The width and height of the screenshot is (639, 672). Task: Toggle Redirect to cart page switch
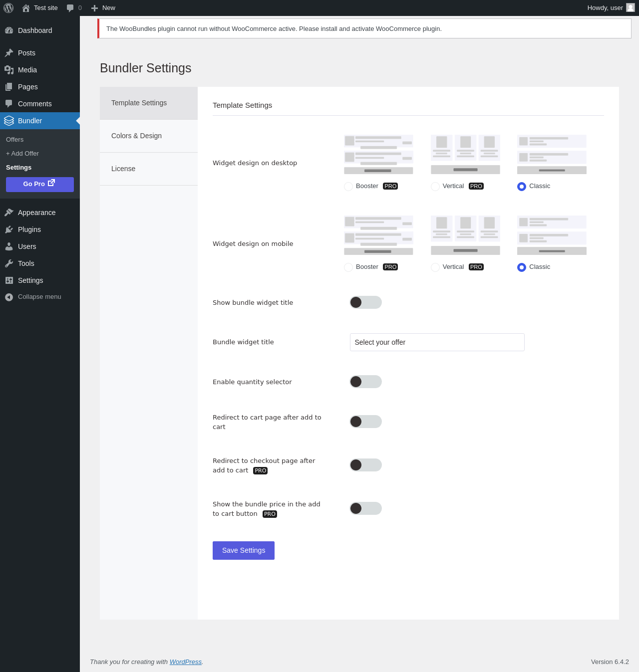tap(366, 422)
